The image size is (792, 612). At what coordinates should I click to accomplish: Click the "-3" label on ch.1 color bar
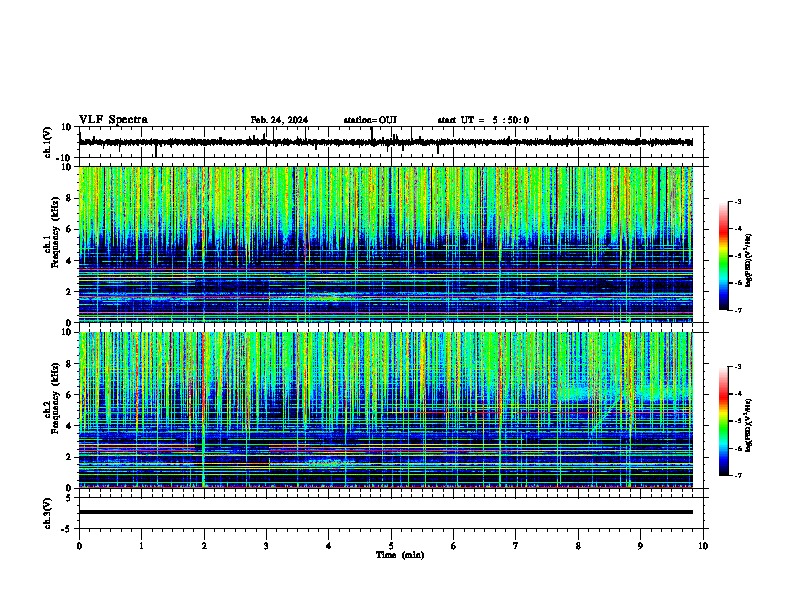[x=737, y=201]
